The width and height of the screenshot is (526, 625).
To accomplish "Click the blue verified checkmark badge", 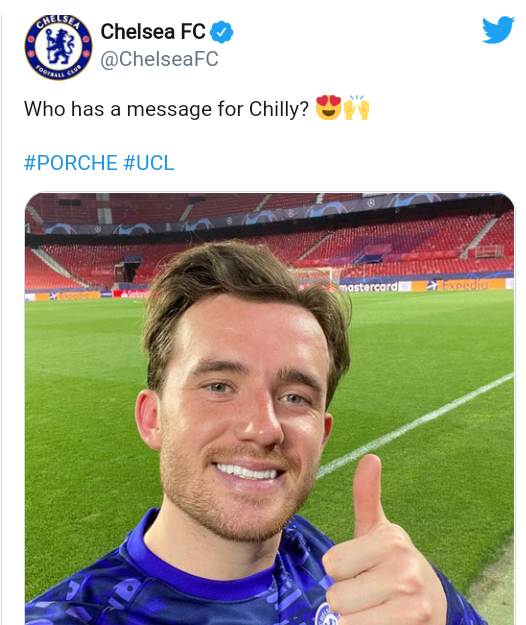I will click(221, 32).
